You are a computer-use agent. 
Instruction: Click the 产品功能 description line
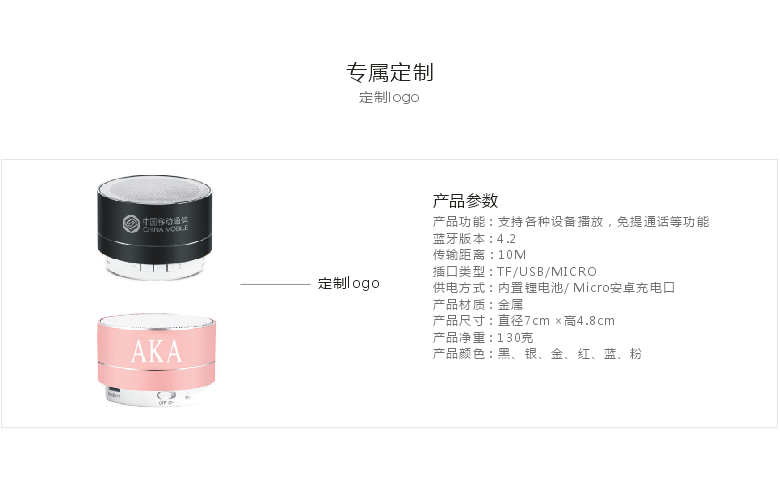point(571,222)
